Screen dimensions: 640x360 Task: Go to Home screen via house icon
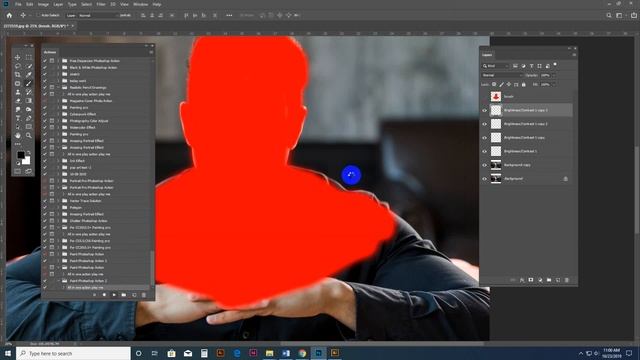(9, 15)
